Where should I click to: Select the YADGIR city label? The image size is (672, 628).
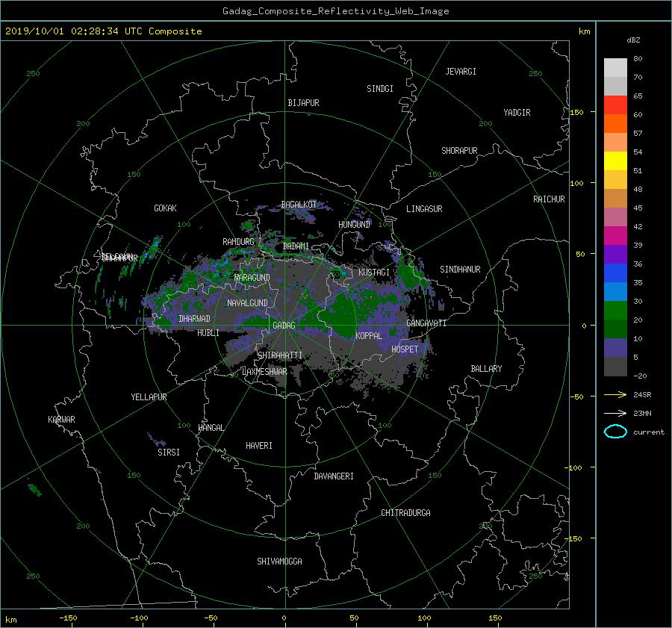point(517,113)
